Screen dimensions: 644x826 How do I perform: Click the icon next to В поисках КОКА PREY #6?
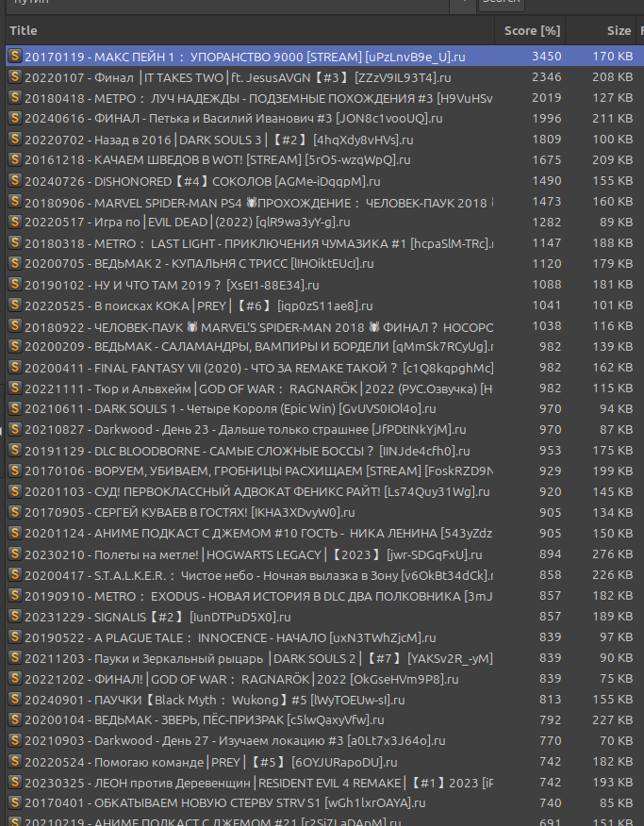point(15,305)
